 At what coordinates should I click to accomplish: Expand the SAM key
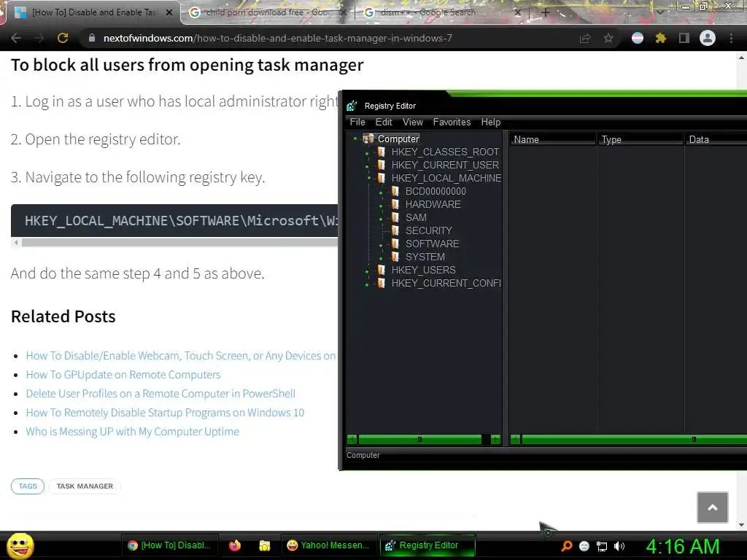click(x=381, y=219)
